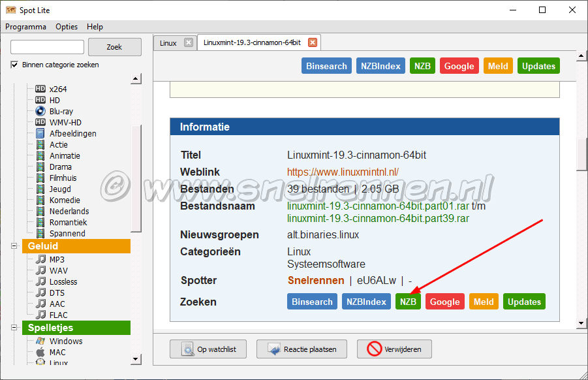The width and height of the screenshot is (588, 380).
Task: Click the category tree scroll-down arrow
Action: coord(136,359)
